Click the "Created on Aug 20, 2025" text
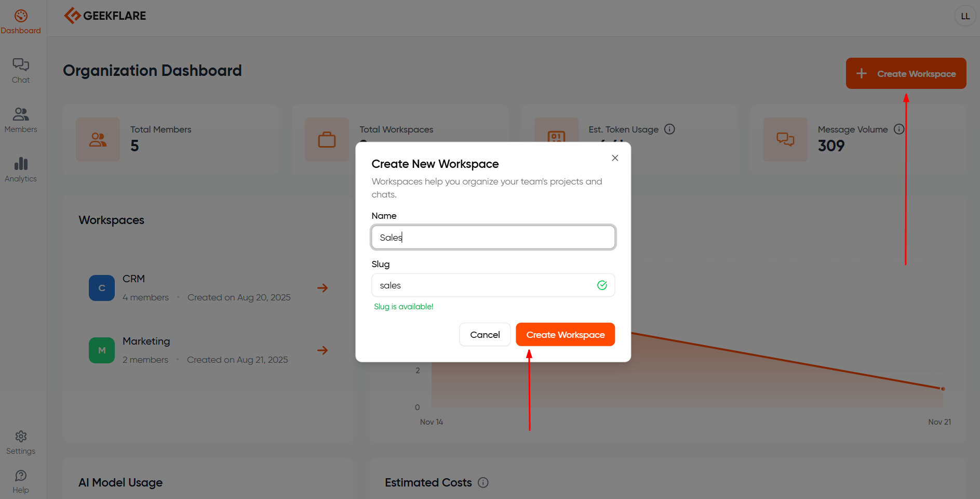980x499 pixels. coord(239,297)
